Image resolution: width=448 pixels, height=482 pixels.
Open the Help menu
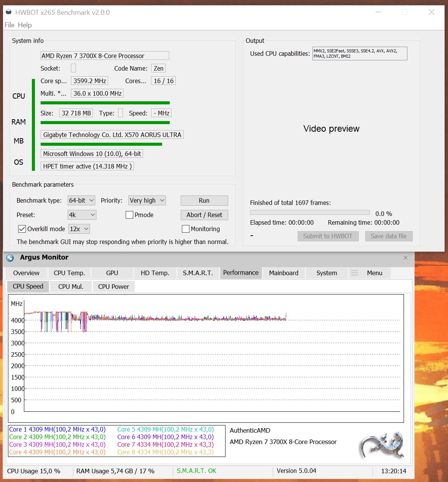[x=25, y=25]
